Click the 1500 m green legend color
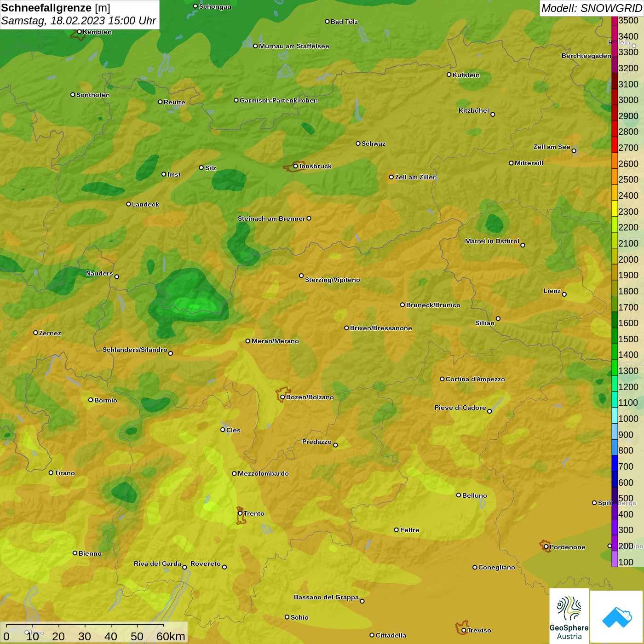This screenshot has height=644, width=644. (x=615, y=336)
